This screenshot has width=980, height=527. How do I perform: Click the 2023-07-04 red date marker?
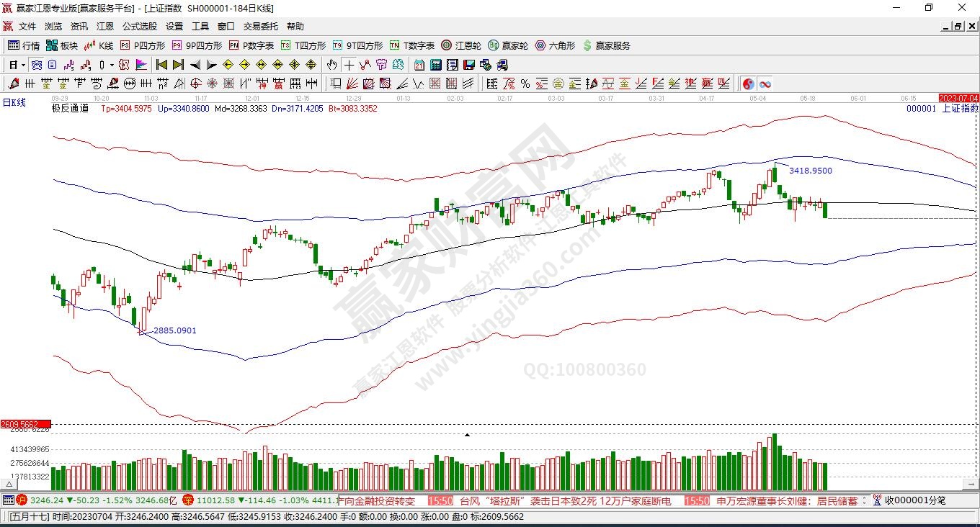point(958,98)
